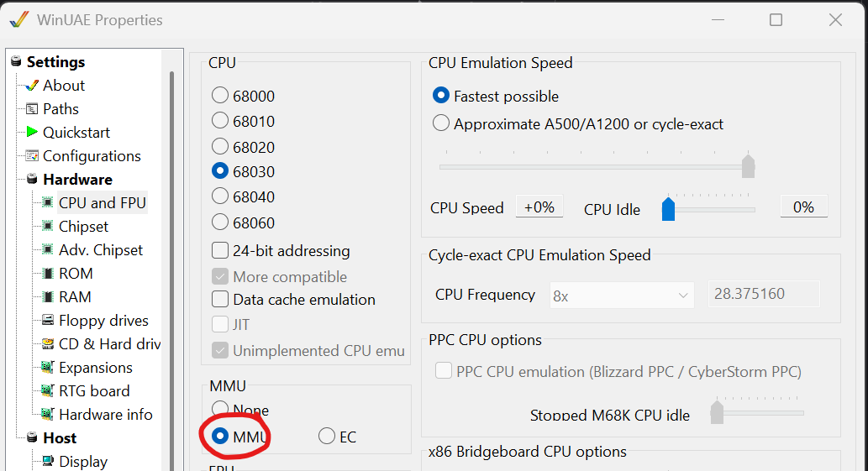Open the Expansions settings page
The image size is (868, 471).
(96, 368)
